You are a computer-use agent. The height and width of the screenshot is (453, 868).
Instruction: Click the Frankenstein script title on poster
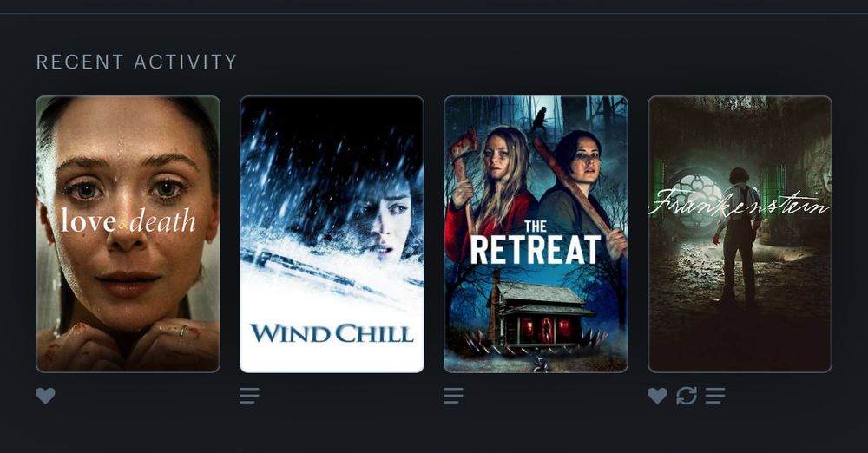740,203
